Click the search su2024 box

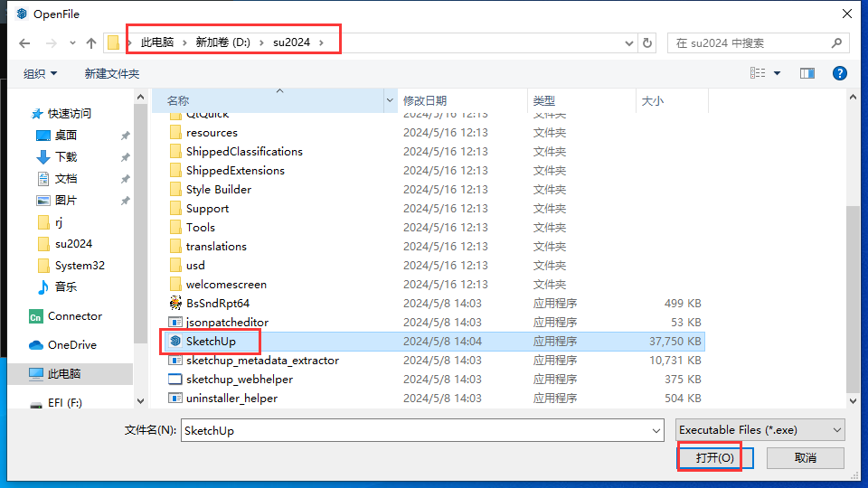click(x=758, y=43)
